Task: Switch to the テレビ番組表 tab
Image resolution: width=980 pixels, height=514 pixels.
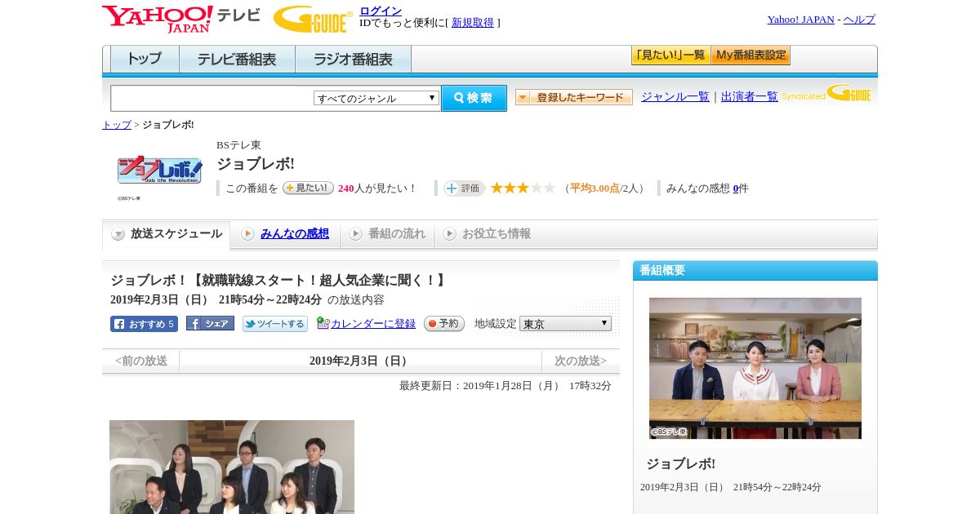Action: tap(237, 60)
